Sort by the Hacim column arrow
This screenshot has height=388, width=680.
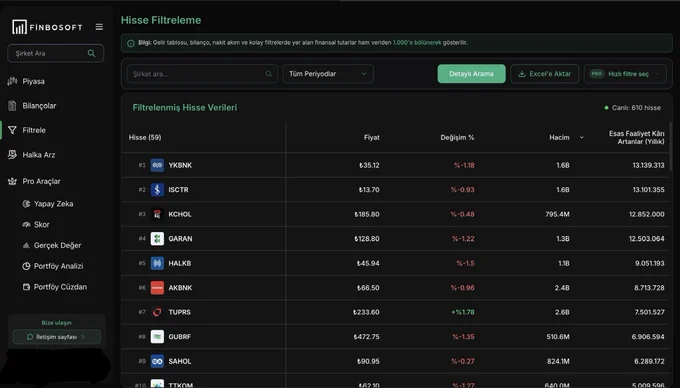(582, 138)
